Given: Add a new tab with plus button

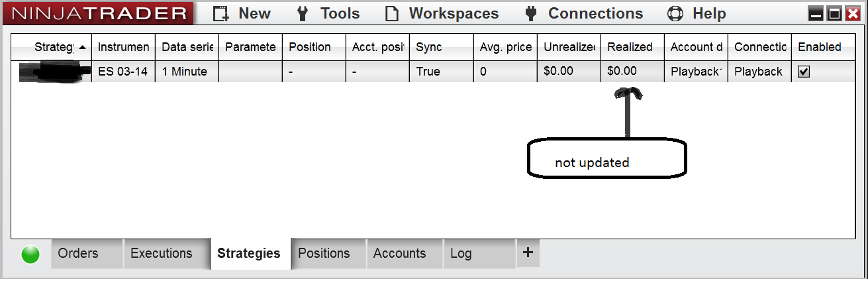Looking at the screenshot, I should tap(528, 253).
